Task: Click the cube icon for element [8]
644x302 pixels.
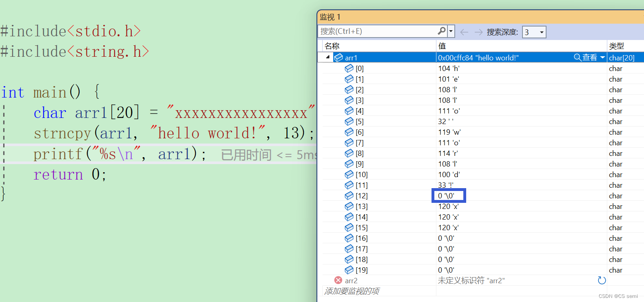Action: (x=349, y=153)
